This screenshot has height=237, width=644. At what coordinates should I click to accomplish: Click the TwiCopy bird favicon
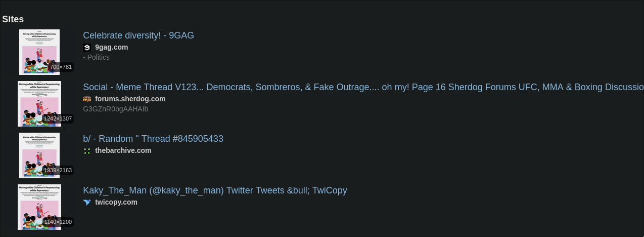coord(87,203)
